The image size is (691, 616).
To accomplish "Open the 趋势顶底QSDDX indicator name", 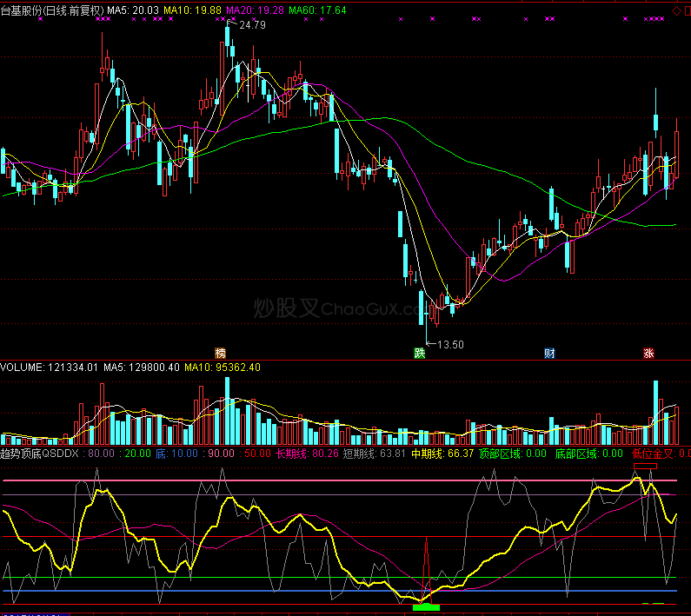I will click(40, 453).
